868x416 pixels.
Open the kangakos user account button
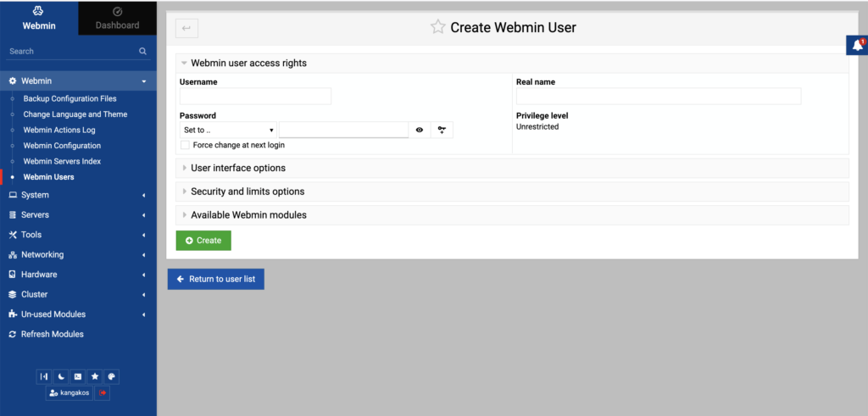click(x=70, y=393)
